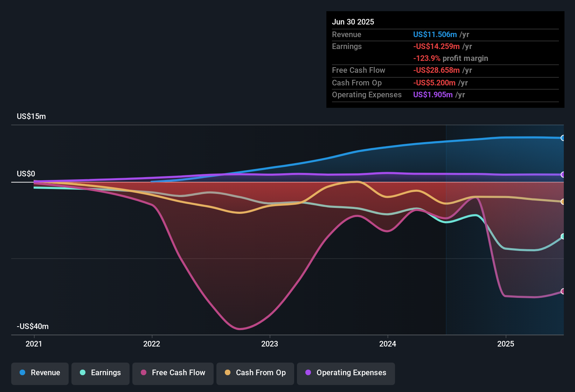The image size is (575, 392).
Task: Click the US$1.905m operating expenses value
Action: tap(433, 94)
